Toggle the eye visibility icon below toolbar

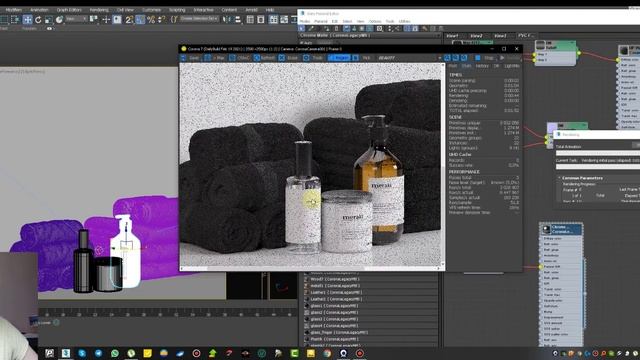tap(49, 29)
